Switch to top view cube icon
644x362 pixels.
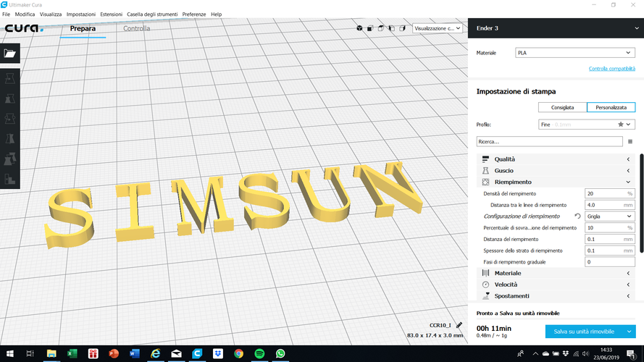381,28
